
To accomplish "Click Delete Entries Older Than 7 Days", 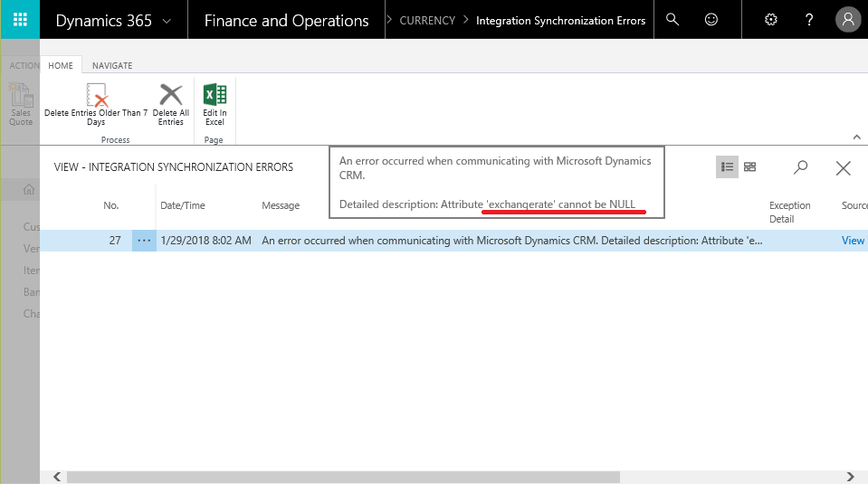I will tap(96, 105).
